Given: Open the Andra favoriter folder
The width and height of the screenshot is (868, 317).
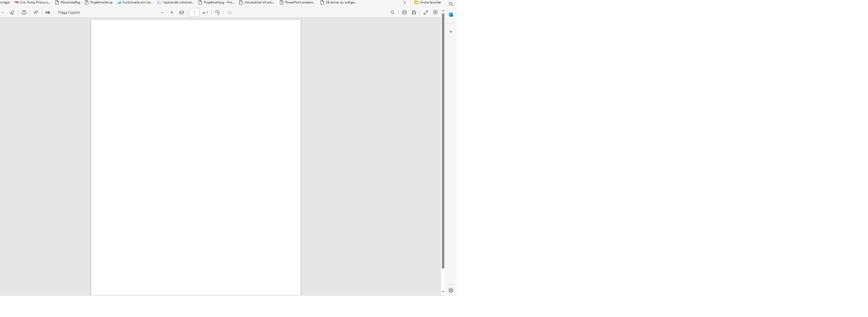Looking at the screenshot, I should tap(428, 2).
